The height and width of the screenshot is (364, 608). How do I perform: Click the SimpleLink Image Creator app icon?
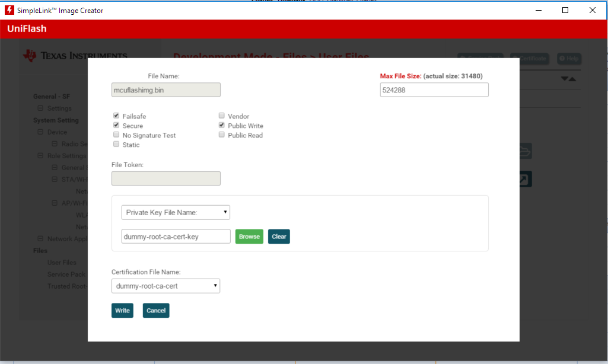coord(9,10)
